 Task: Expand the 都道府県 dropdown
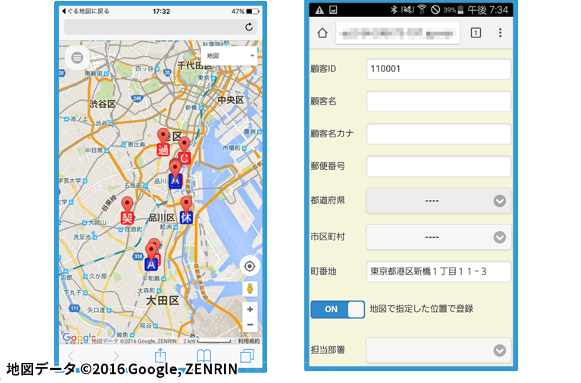pos(438,201)
